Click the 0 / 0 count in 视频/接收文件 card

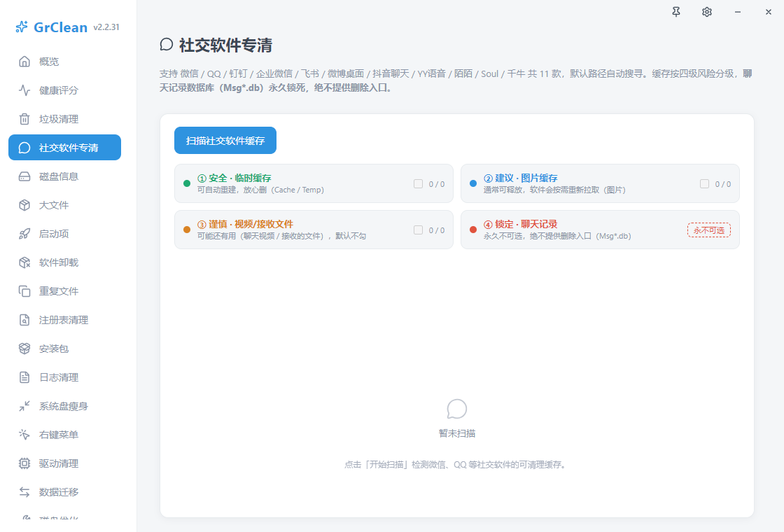point(437,230)
